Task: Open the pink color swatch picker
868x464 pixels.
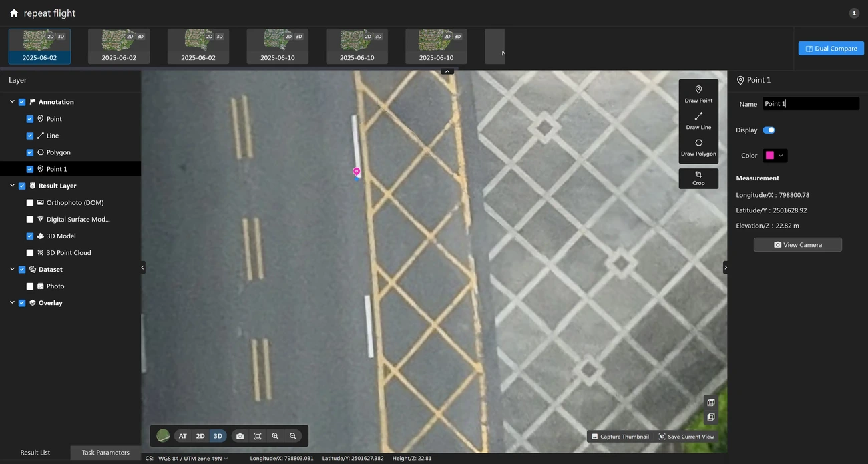Action: [x=775, y=156]
